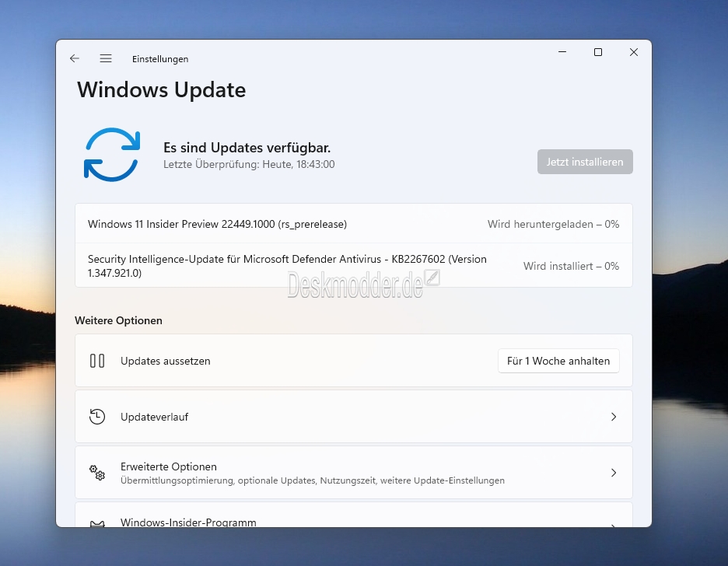Minimize the Einstellungen window

(562, 52)
